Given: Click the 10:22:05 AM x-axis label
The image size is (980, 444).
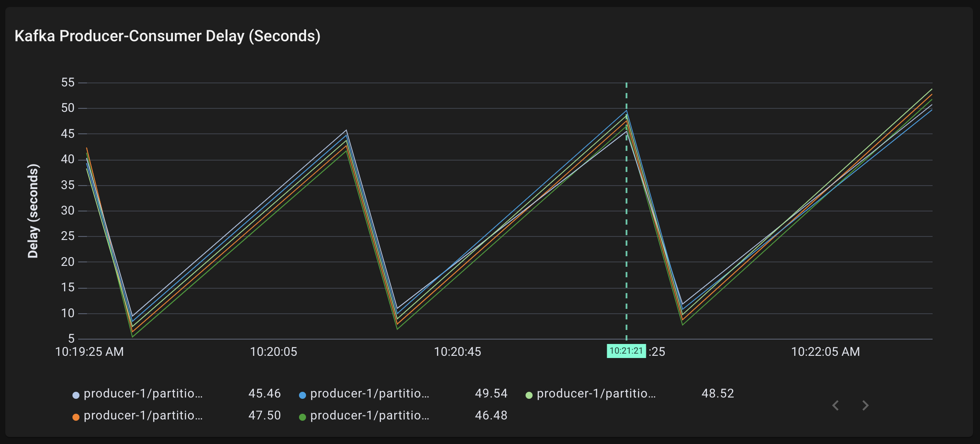Looking at the screenshot, I should (x=825, y=352).
